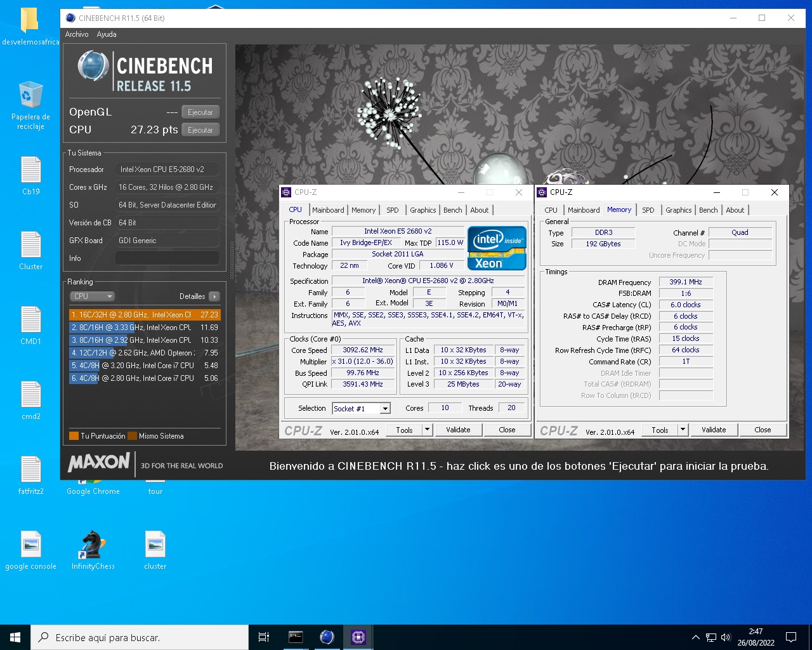Click Validate in left CPU-Z
This screenshot has height=650, width=812.
pyautogui.click(x=458, y=430)
